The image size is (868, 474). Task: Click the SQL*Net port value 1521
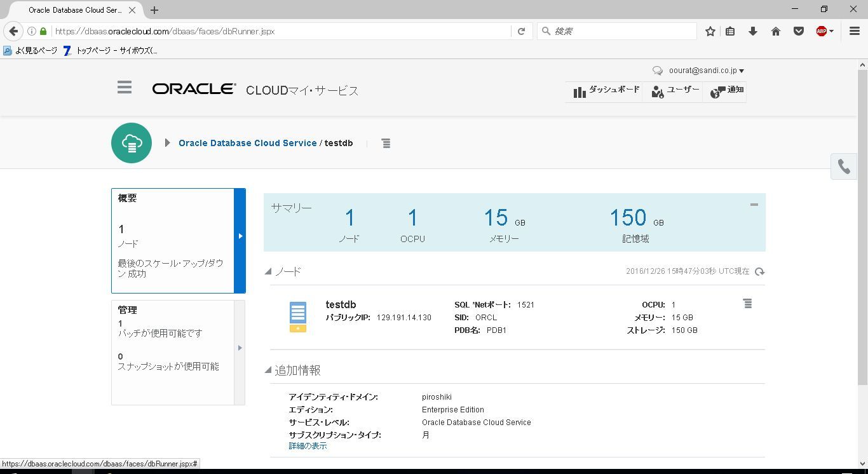pyautogui.click(x=526, y=305)
